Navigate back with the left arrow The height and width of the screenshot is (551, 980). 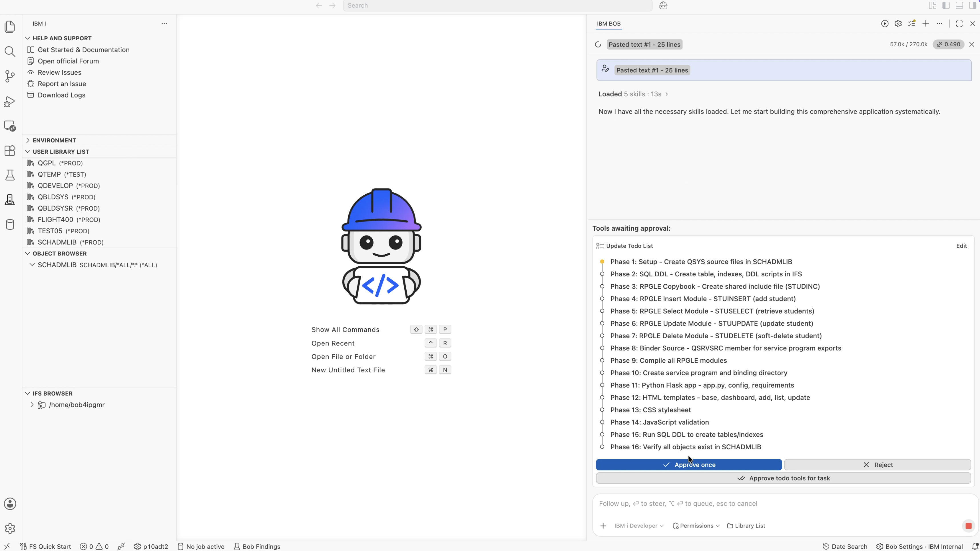click(319, 6)
